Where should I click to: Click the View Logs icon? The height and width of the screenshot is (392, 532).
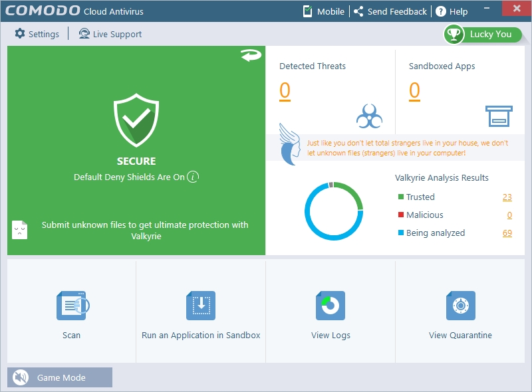(331, 306)
